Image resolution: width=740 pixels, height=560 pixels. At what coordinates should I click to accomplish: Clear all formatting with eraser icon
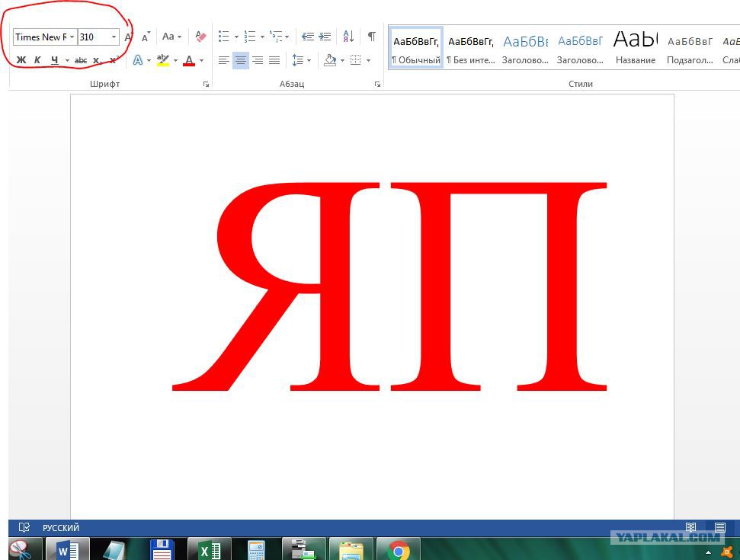tap(200, 37)
